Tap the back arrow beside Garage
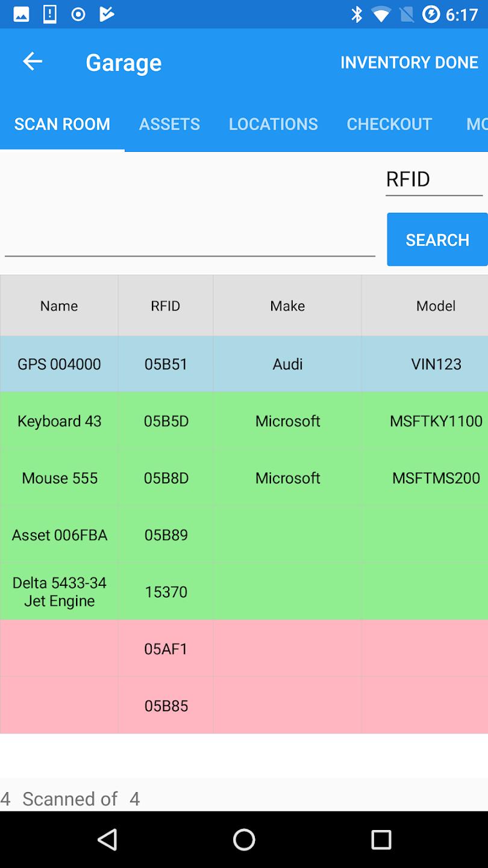488x868 pixels. [x=33, y=61]
